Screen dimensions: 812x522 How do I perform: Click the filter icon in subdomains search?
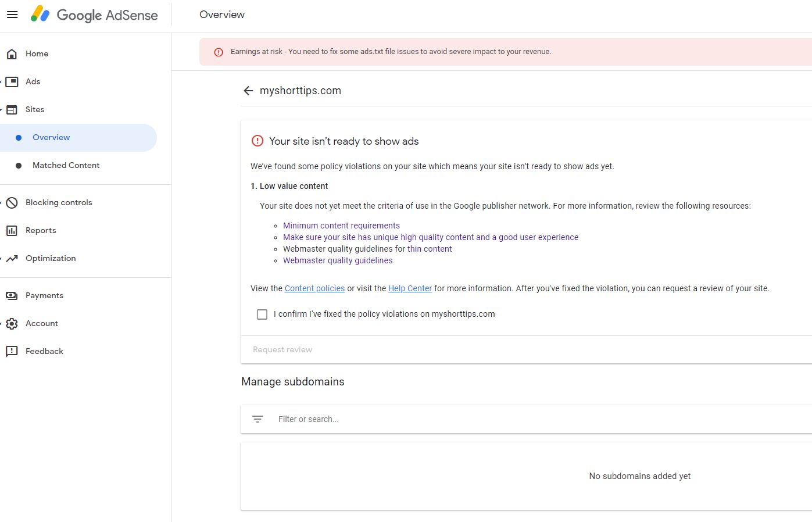[257, 419]
